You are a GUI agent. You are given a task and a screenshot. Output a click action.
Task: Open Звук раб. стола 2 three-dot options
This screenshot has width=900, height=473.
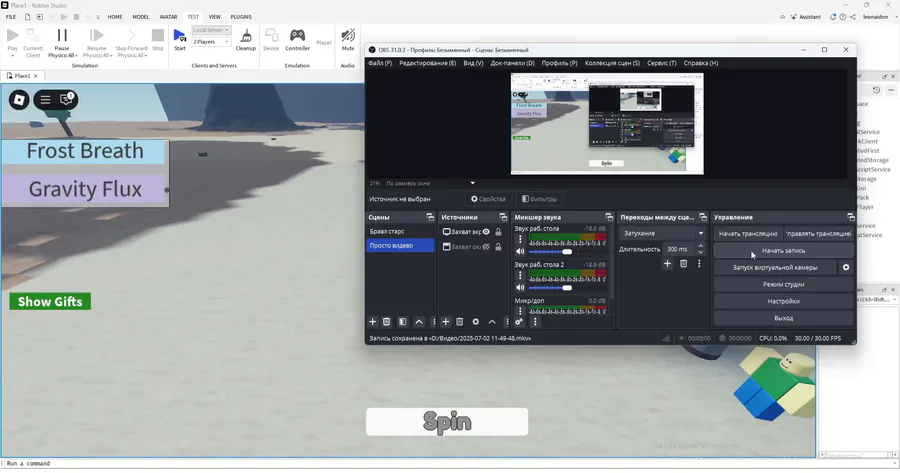click(x=520, y=276)
